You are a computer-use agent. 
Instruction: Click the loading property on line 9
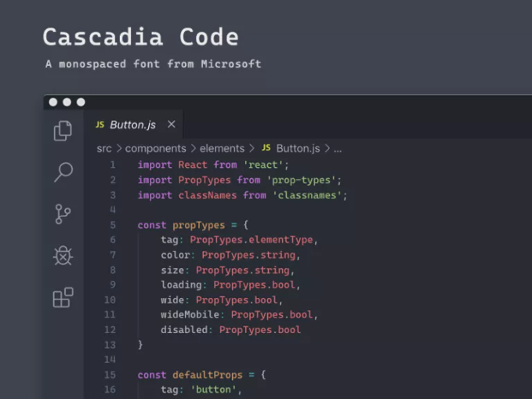tap(181, 285)
